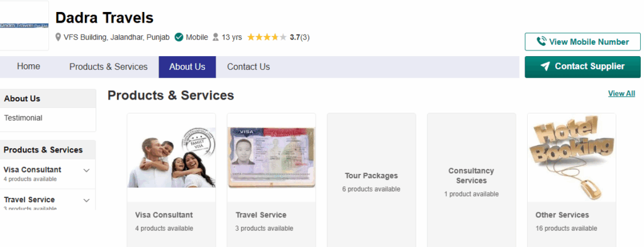
Task: Go to the Home tab
Action: point(29,67)
